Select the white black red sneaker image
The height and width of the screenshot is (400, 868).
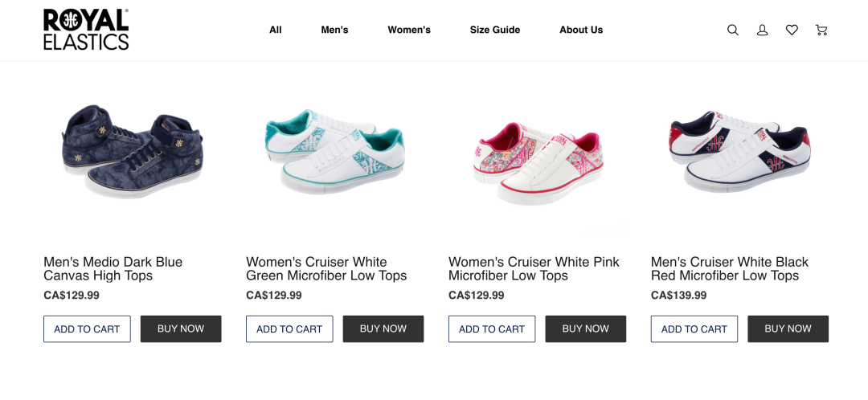point(739,151)
